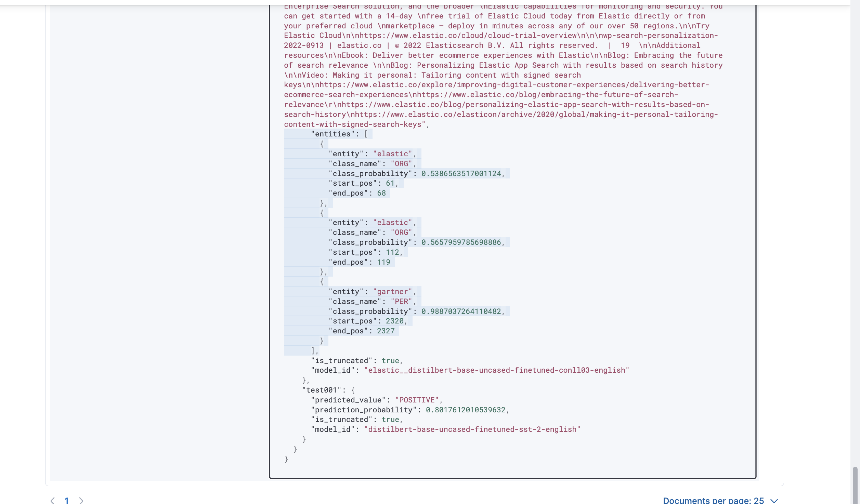Click the end_pos value 119

pos(383,262)
